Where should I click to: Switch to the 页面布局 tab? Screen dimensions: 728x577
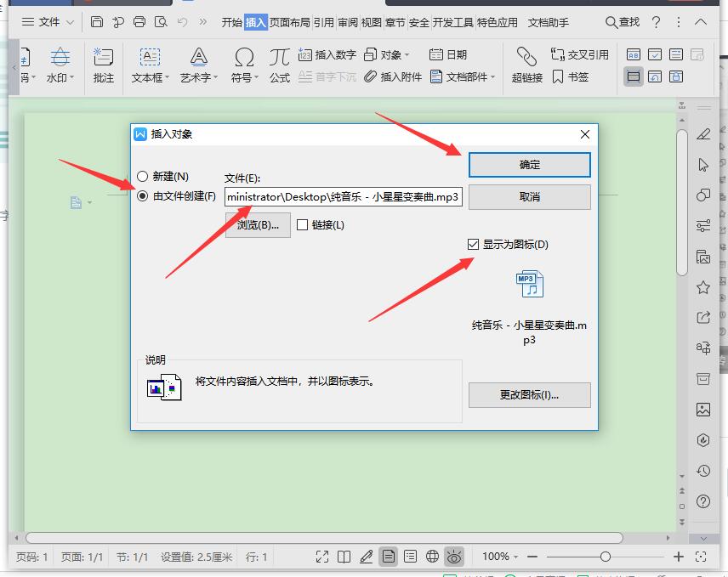point(290,22)
